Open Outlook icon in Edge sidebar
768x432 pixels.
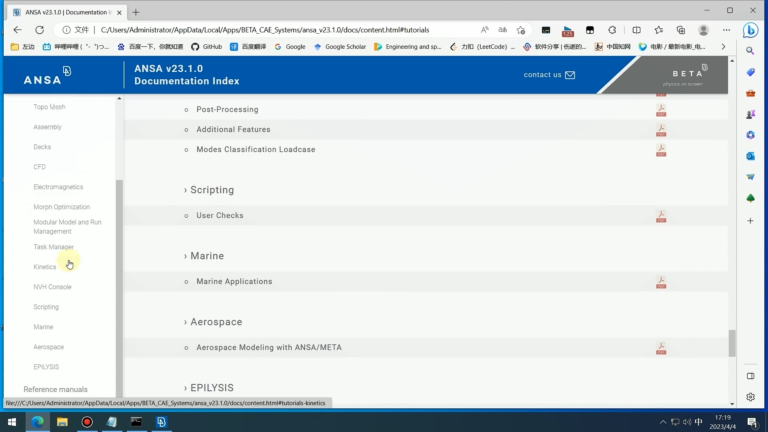click(750, 156)
